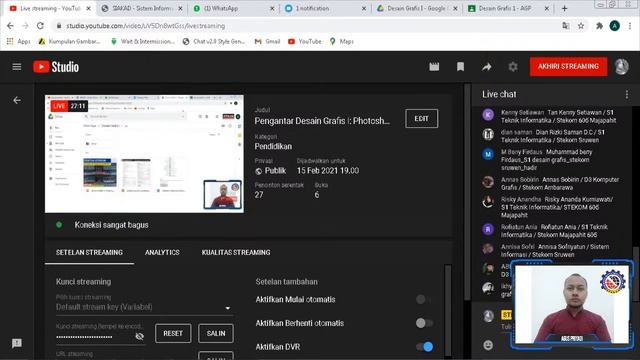640x360 pixels.
Task: Click the YouTube Studio logo
Action: coord(56,67)
